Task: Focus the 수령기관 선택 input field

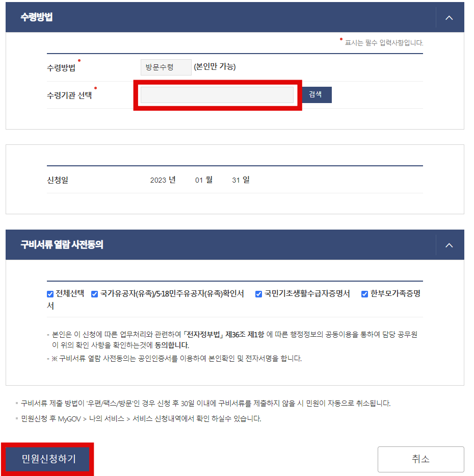Action: point(217,95)
